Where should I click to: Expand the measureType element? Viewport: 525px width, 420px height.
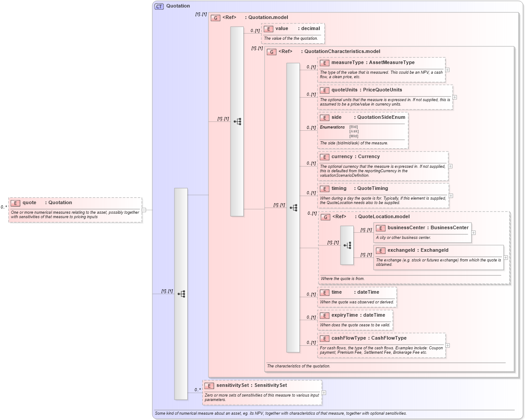(x=447, y=70)
